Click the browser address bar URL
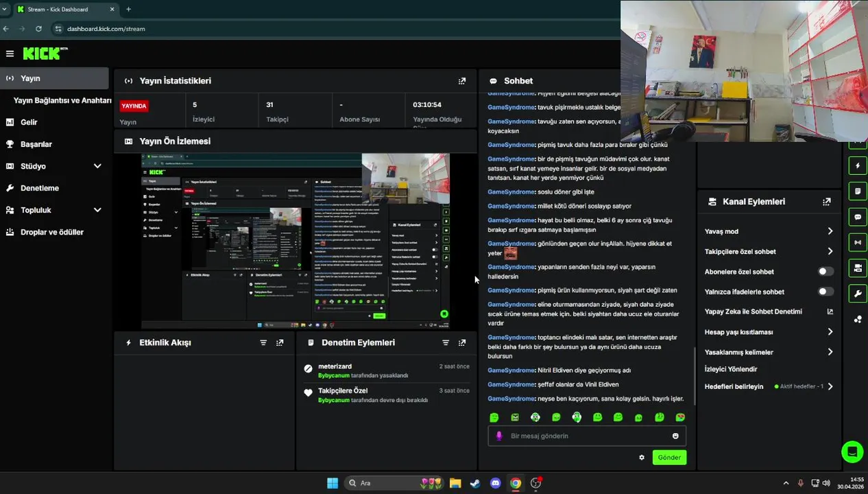The width and height of the screenshot is (868, 494). click(106, 29)
